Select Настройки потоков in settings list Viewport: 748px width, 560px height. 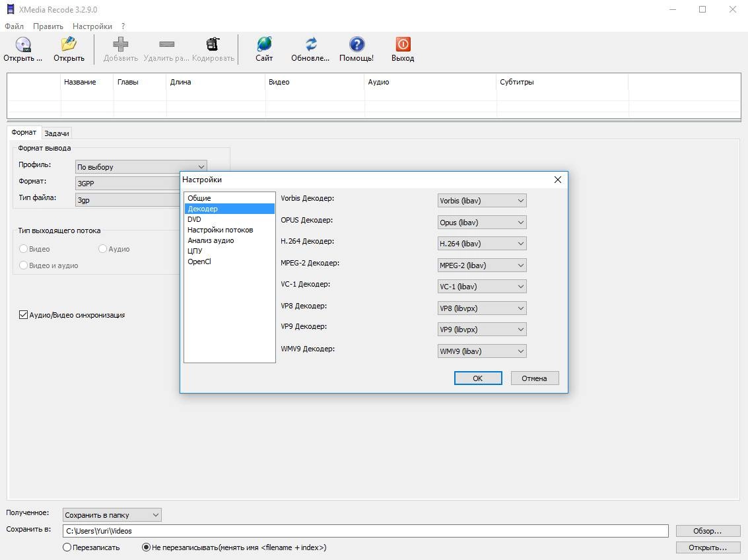(230, 230)
